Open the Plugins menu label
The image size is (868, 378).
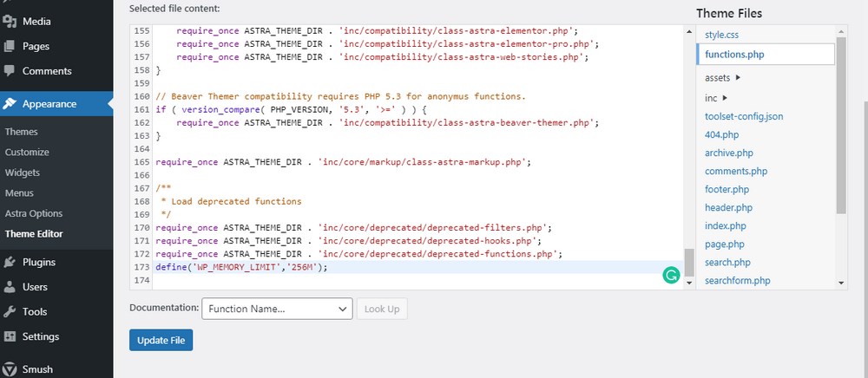pos(39,262)
